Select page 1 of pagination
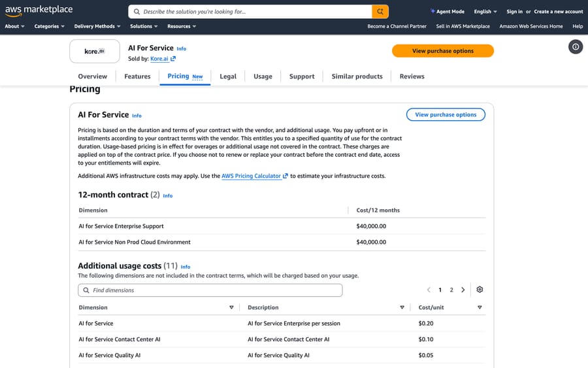Viewport: 588px width, 368px height. pos(440,290)
